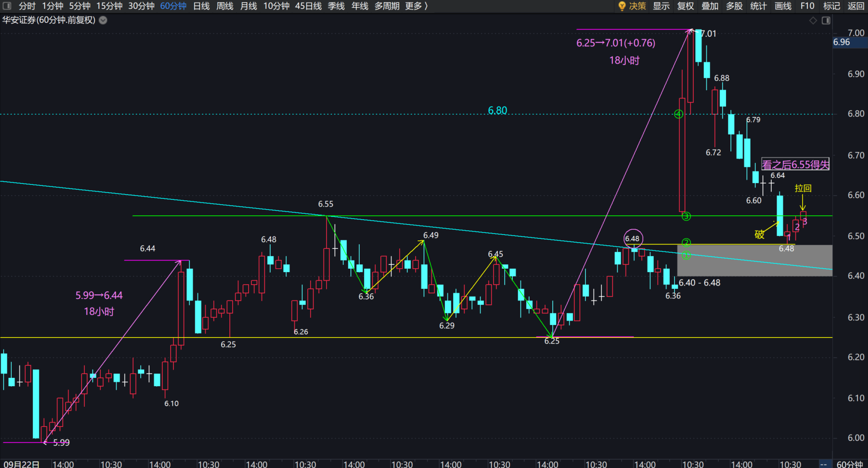868x468 pixels.
Task: Switch to the 周线 weekly chart
Action: point(225,6)
